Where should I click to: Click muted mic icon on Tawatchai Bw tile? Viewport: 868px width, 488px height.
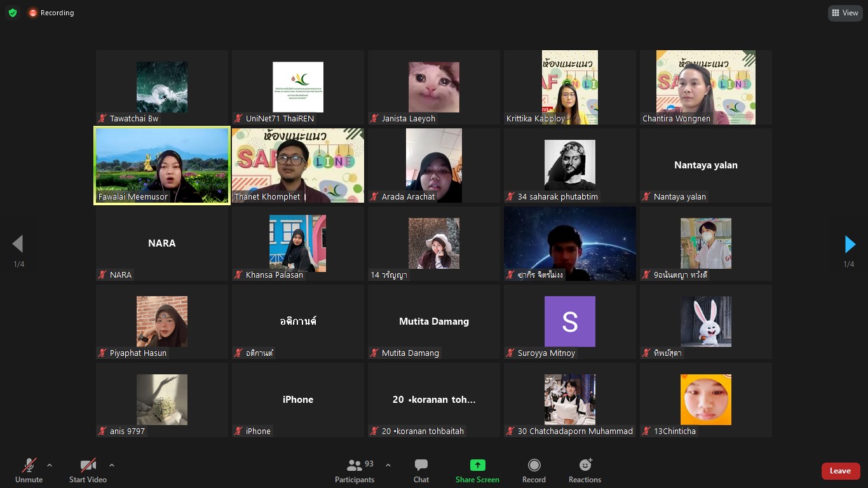(x=102, y=119)
